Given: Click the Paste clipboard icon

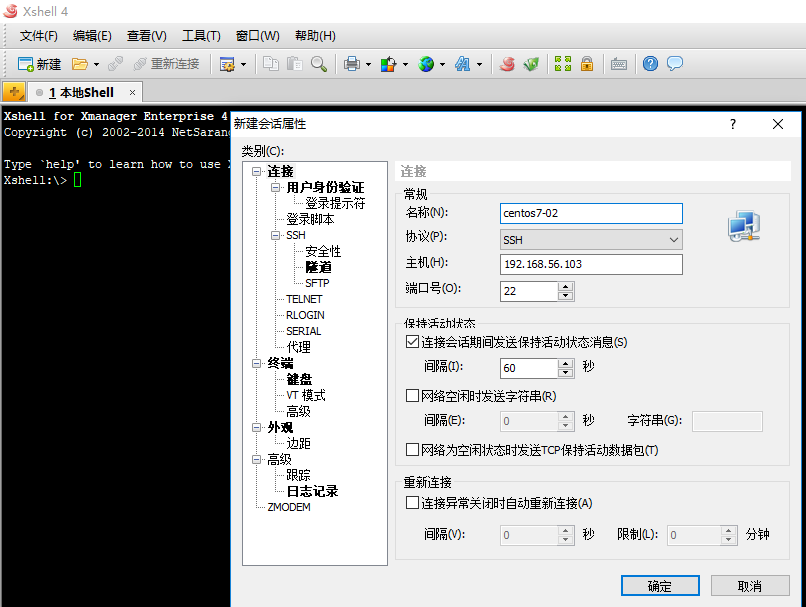Looking at the screenshot, I should click(x=295, y=64).
